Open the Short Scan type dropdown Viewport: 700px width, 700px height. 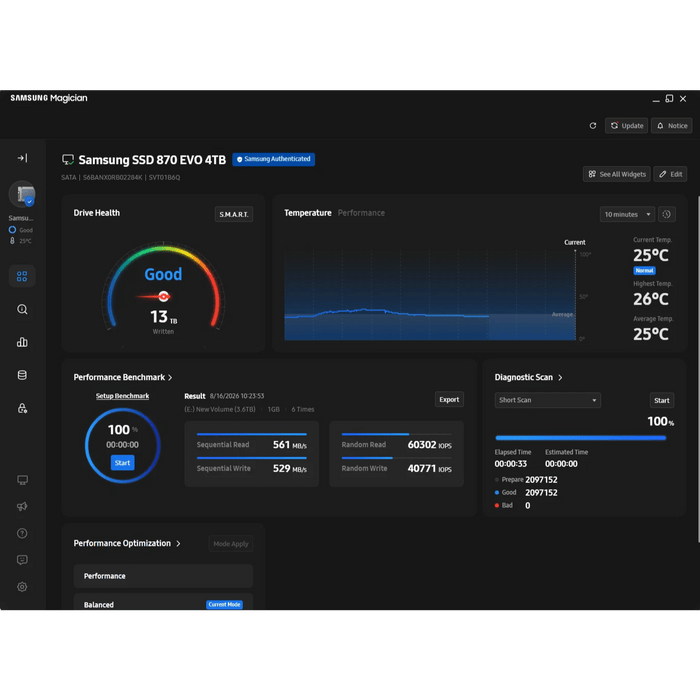click(548, 400)
